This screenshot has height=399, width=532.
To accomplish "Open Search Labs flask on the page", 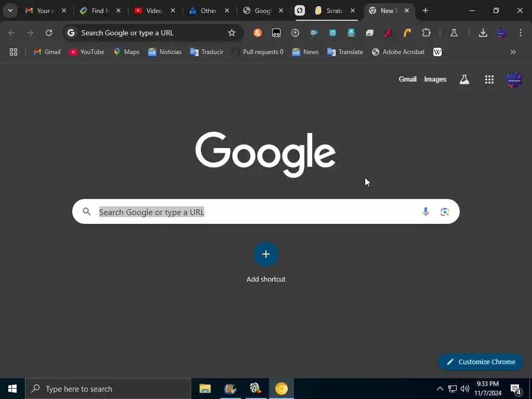I will click(x=464, y=79).
